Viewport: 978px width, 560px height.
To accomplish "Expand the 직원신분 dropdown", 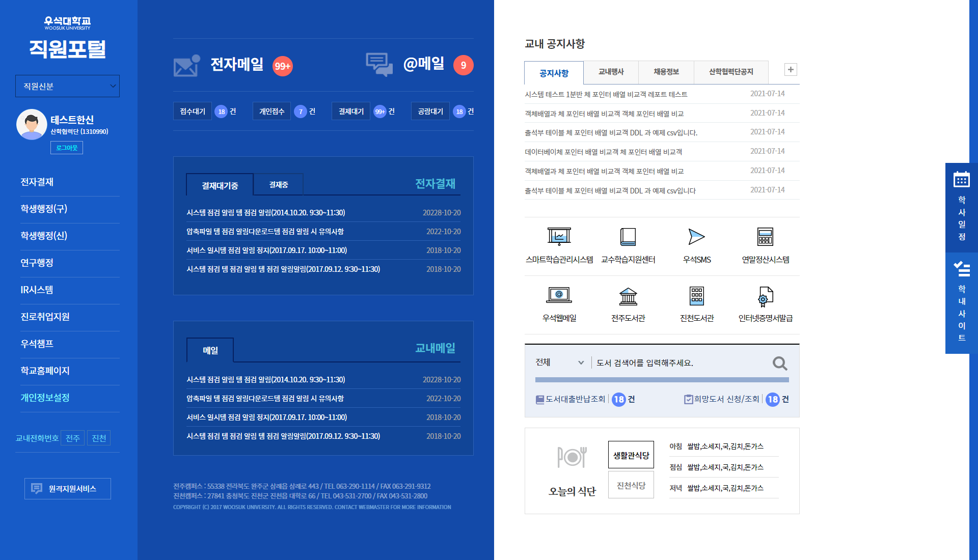I will tap(67, 87).
